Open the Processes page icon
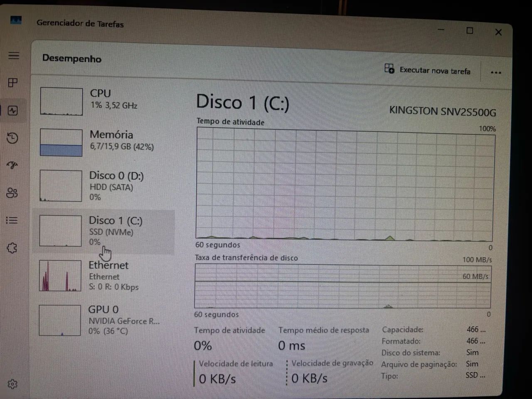This screenshot has width=532, height=399. (13, 83)
